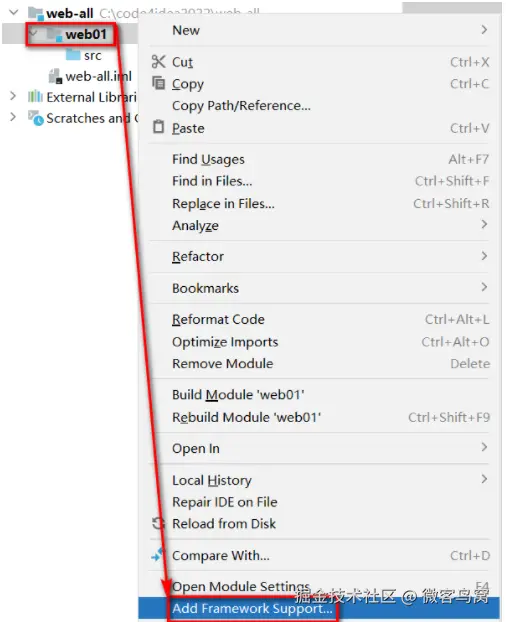Click the External Libraries icon

click(x=35, y=97)
